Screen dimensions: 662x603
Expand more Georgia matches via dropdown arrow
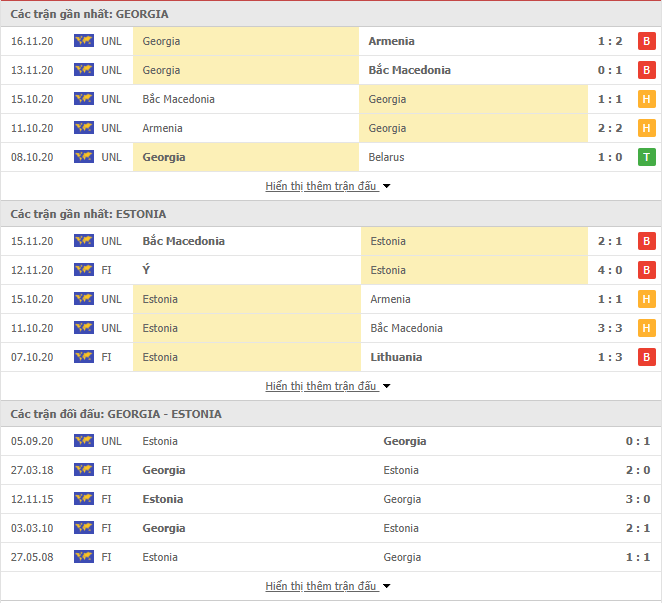386,186
